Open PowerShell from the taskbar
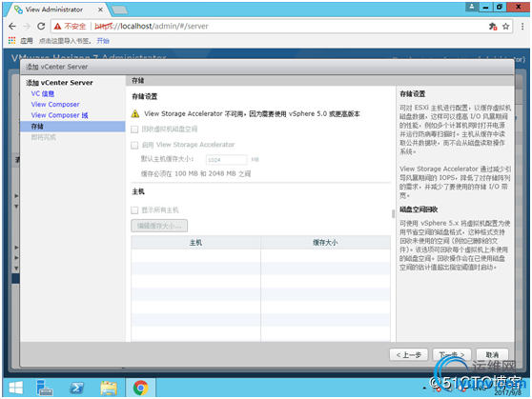Screen dimensions: 532x399 click(x=76, y=388)
